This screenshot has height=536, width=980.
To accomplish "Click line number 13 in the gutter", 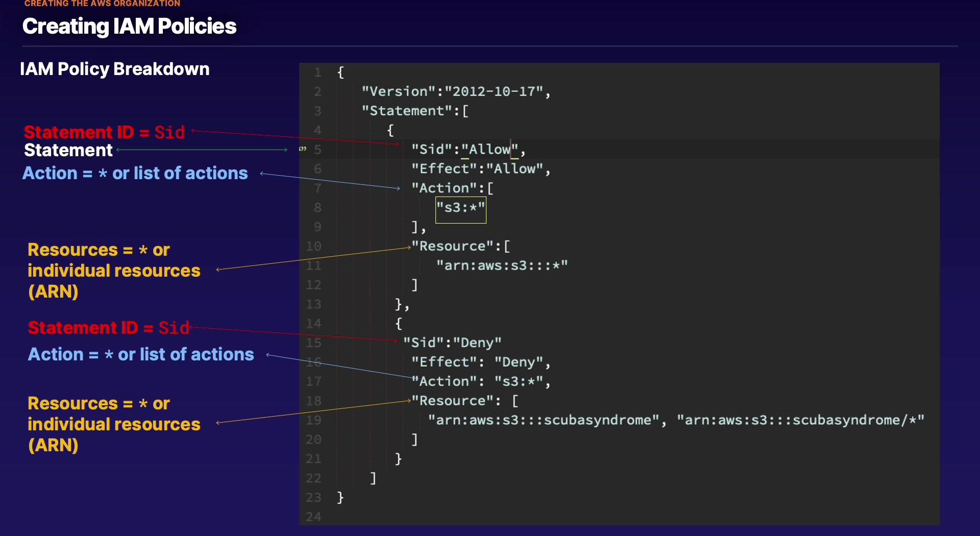I will click(x=313, y=304).
